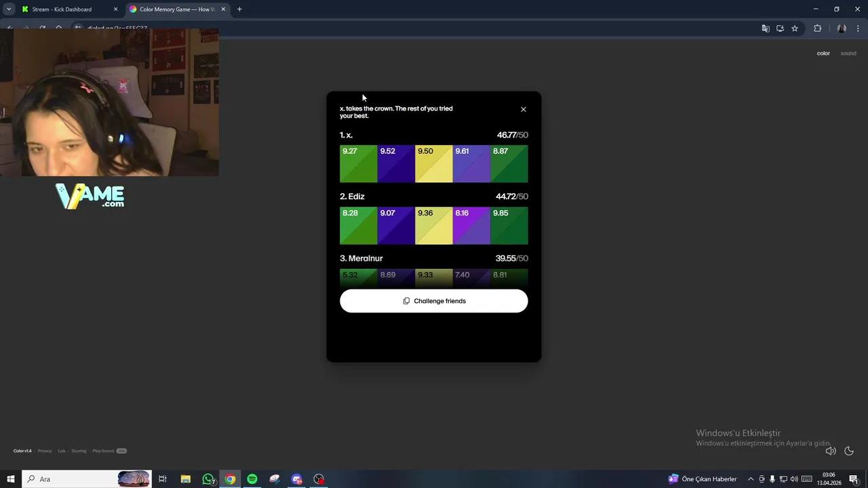Screen dimensions: 868x488
Task: Open the Privacy footer link
Action: pyautogui.click(x=45, y=451)
